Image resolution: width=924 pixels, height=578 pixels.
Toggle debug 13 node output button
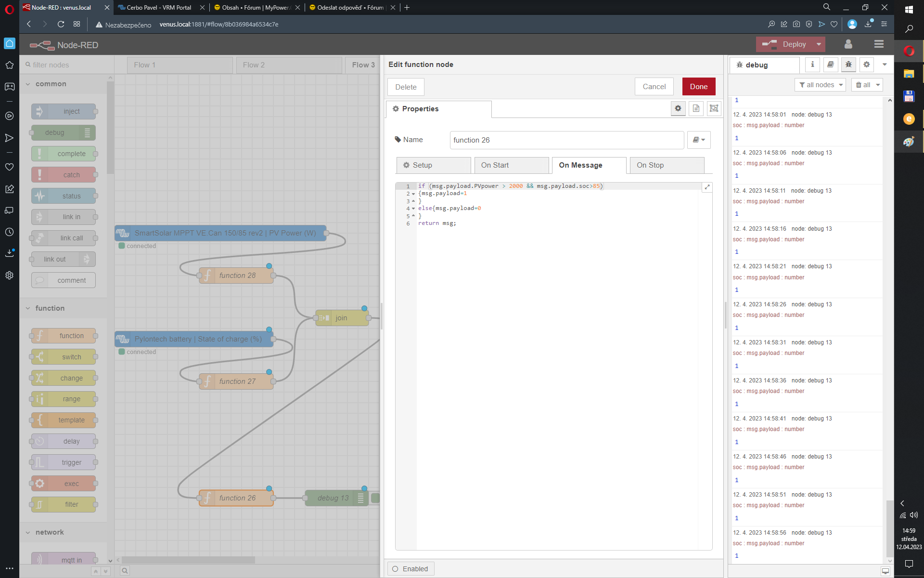(x=375, y=498)
